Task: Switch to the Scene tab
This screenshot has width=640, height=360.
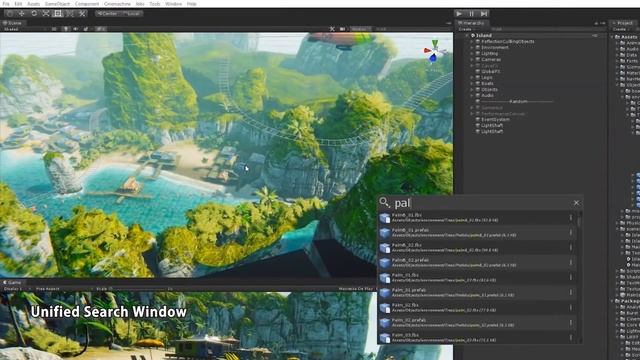Action: pos(13,23)
